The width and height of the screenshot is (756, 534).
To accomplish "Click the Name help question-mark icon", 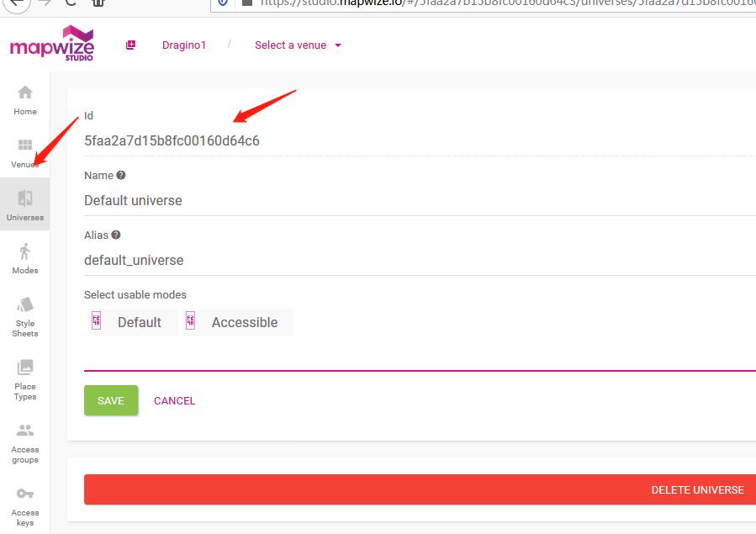I will pyautogui.click(x=121, y=175).
